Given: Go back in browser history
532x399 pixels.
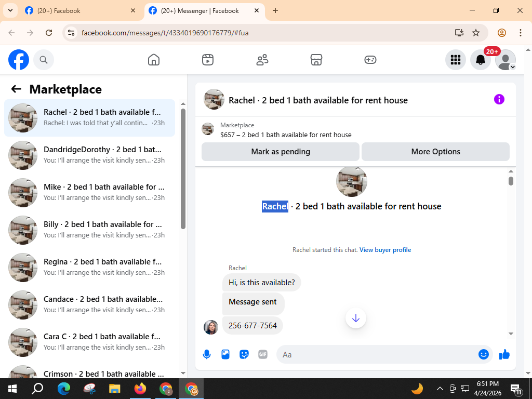Looking at the screenshot, I should 11,33.
